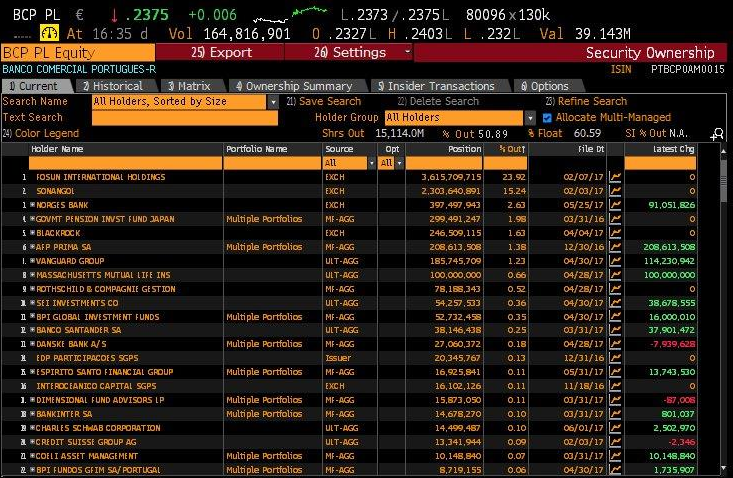733x478 pixels.
Task: Open chart icon for Dimensional Fund Advisors LP
Action: pyautogui.click(x=615, y=400)
